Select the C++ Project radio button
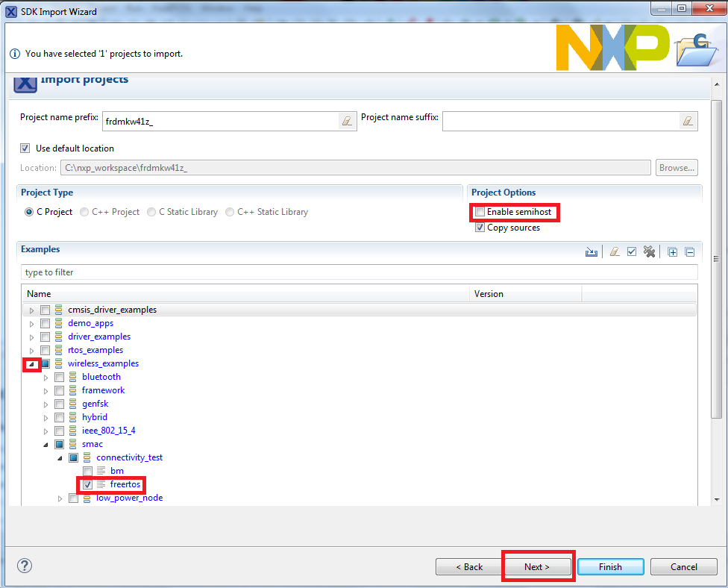 (85, 212)
